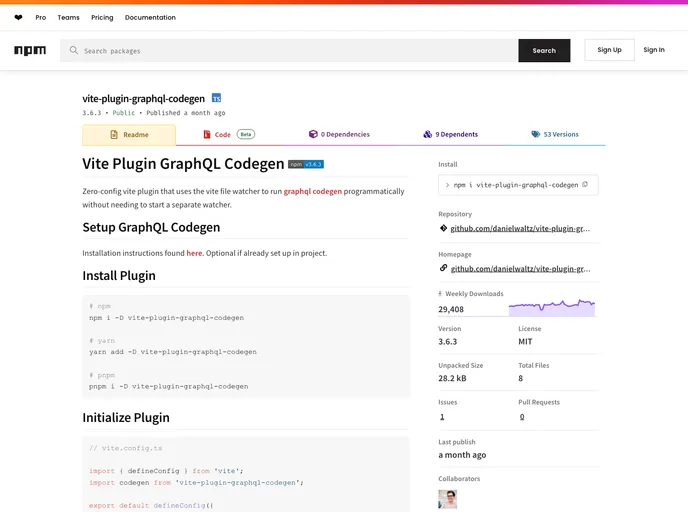Viewport: 688px width, 512px height.
Task: Click the Readme file icon
Action: [114, 135]
